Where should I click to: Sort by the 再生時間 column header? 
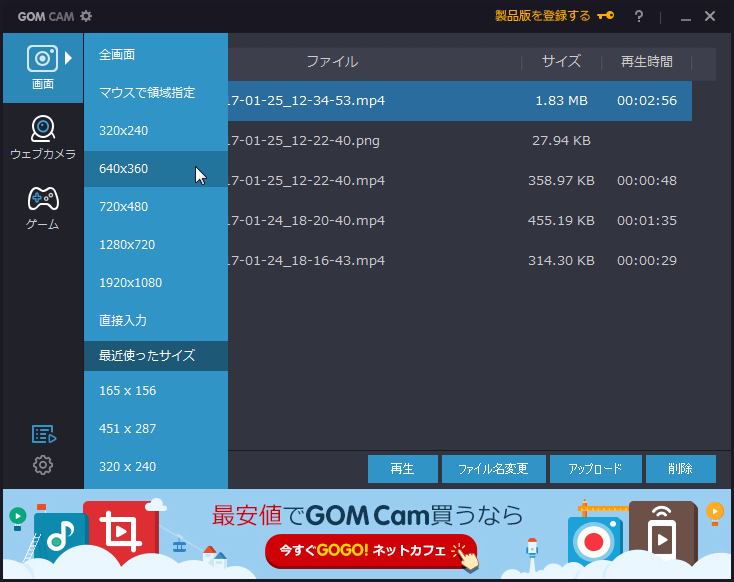click(x=646, y=61)
